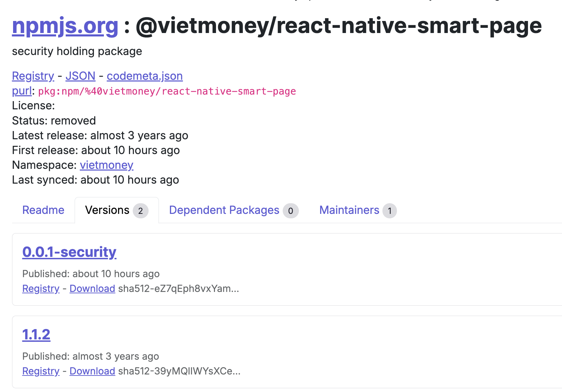Download version 1.1.2

point(93,371)
